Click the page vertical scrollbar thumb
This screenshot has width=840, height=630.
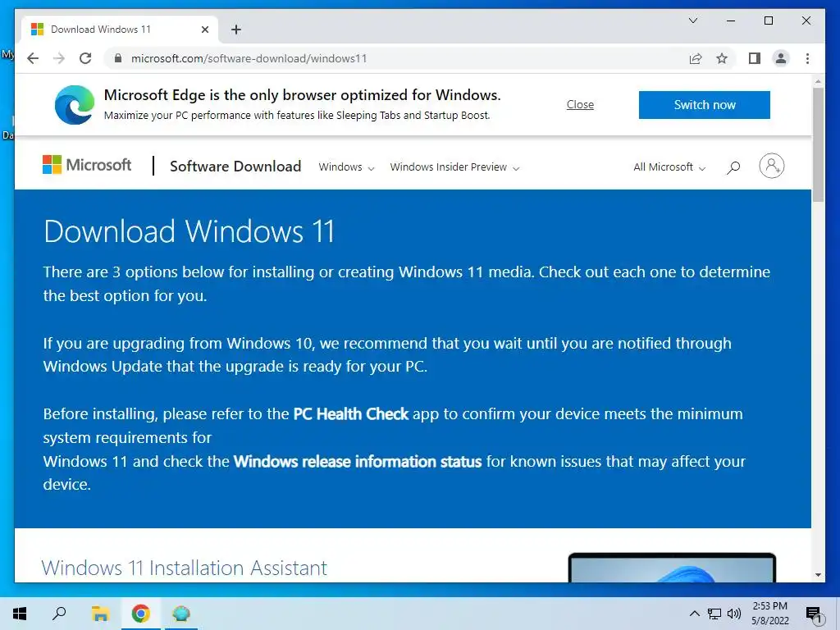pos(818,144)
